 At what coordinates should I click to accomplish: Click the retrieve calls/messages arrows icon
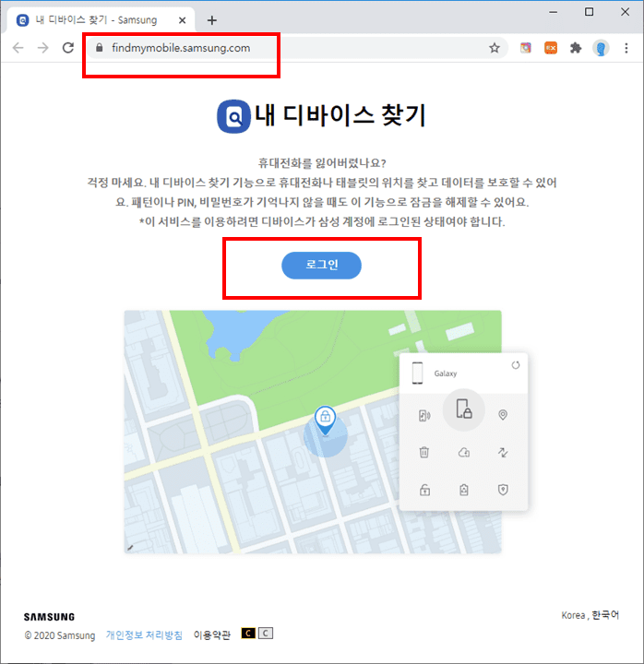tap(503, 452)
